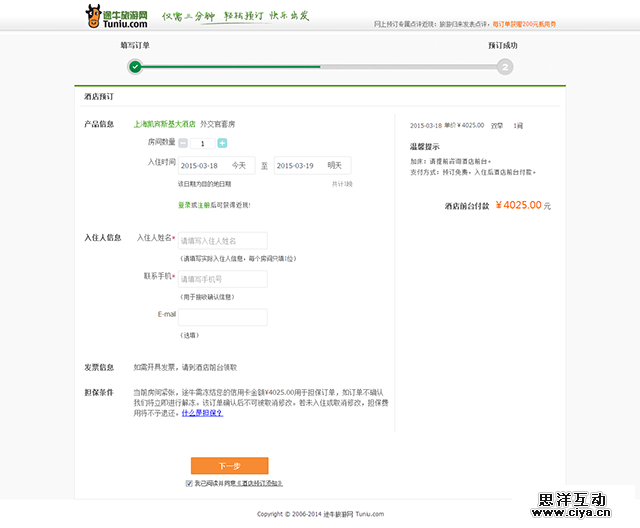
Task: Focus the contact mobile number field
Action: click(x=222, y=279)
